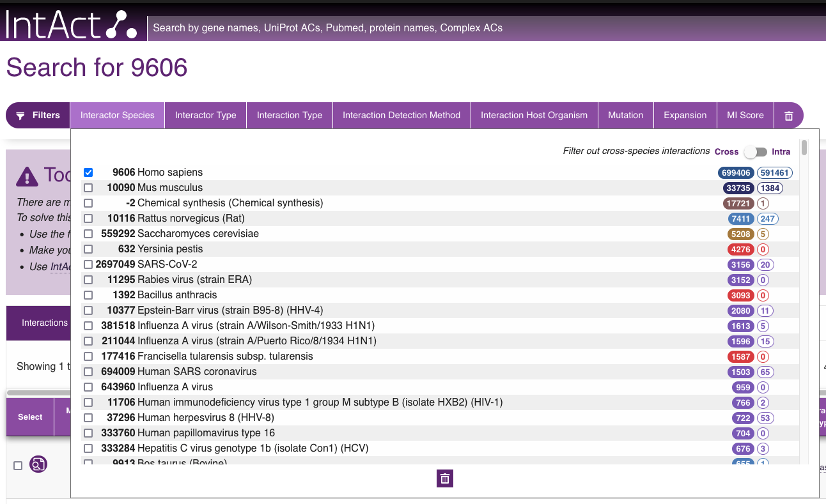Focus the IntAct search input field
Screen dimensions: 826x504
[486, 28]
